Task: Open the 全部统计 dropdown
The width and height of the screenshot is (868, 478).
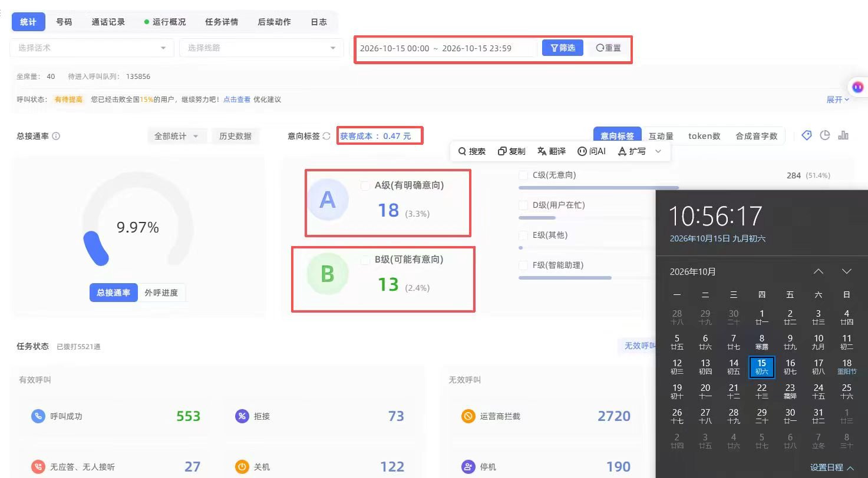Action: pos(177,136)
